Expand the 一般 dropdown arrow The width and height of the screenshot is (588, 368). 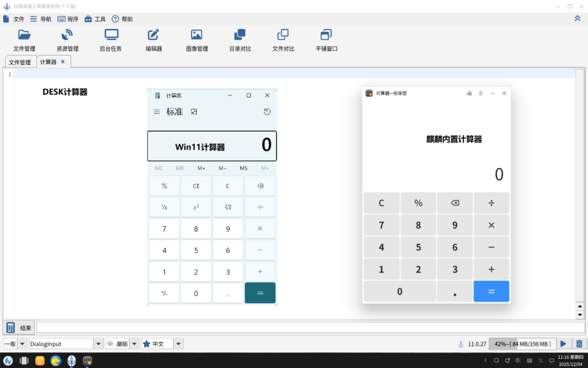coord(22,343)
